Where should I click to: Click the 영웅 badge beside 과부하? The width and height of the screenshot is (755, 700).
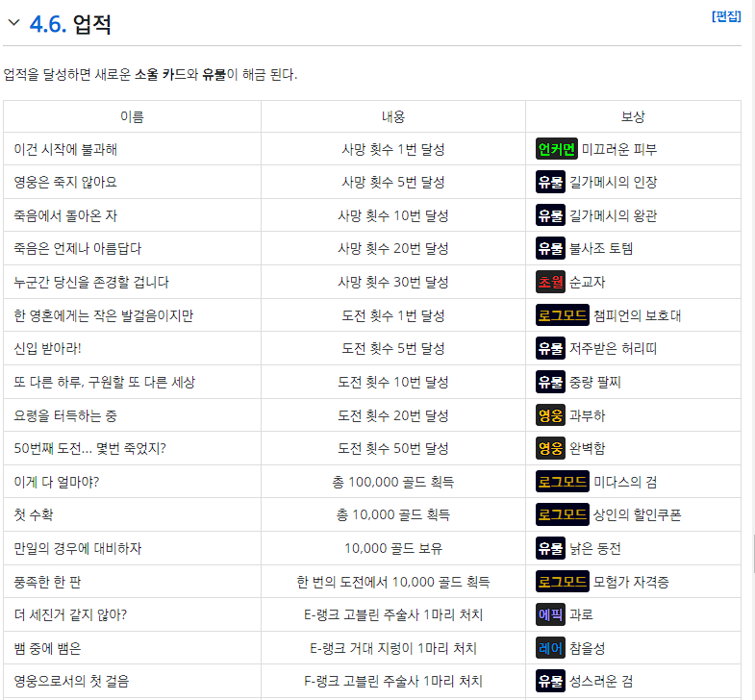[x=550, y=416]
